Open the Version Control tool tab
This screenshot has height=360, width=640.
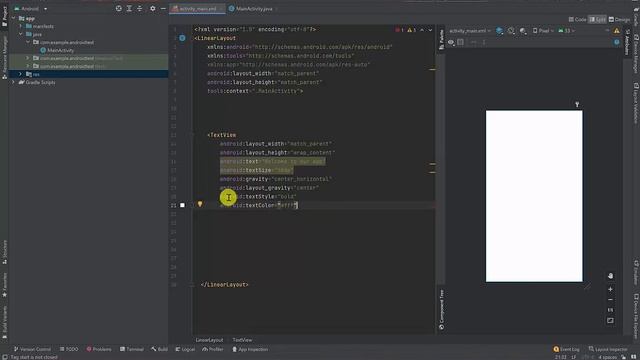tap(32, 349)
